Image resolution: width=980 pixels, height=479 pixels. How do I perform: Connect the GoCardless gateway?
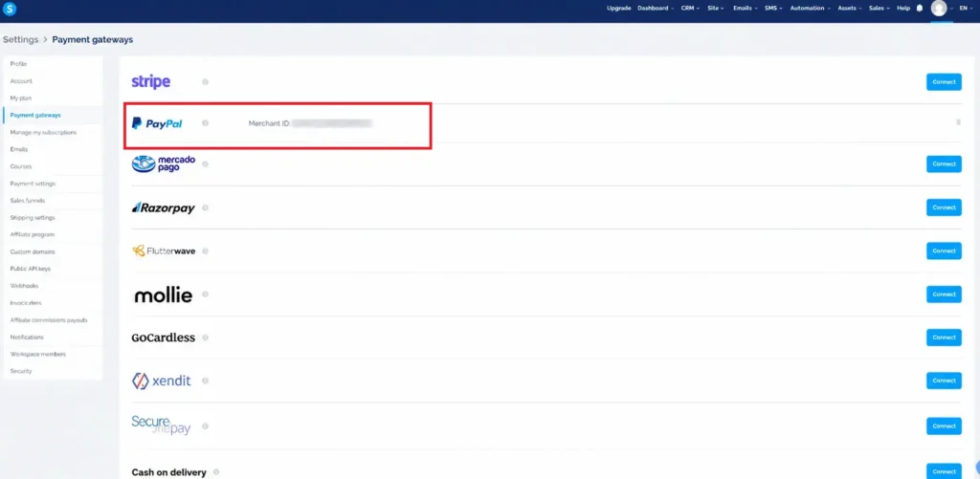[x=944, y=337]
